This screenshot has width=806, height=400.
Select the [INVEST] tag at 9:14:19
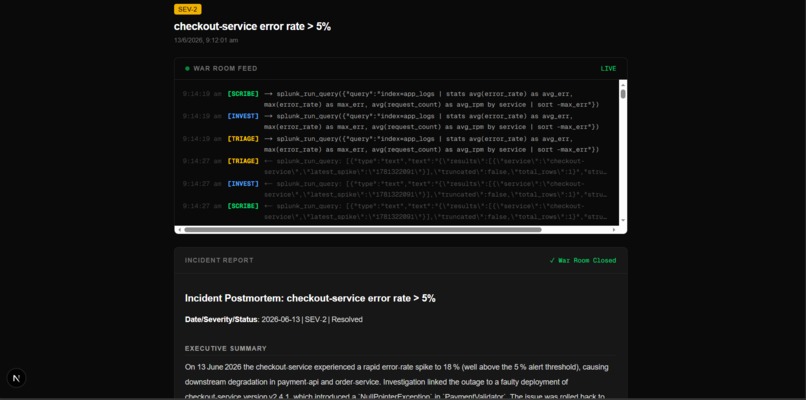[243, 116]
